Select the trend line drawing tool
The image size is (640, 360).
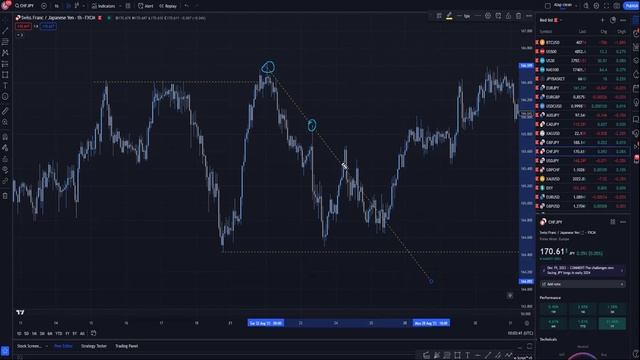click(5, 31)
